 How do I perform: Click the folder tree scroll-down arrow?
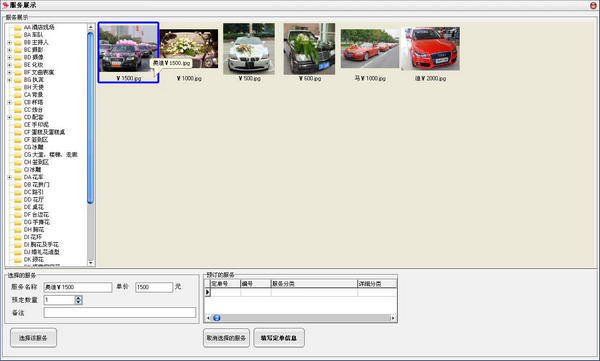pos(91,263)
